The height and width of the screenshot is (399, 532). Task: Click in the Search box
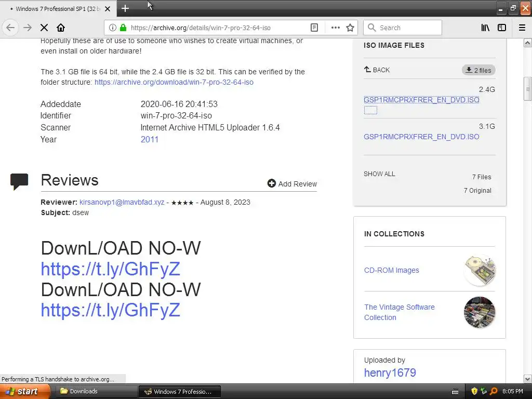[x=403, y=28]
